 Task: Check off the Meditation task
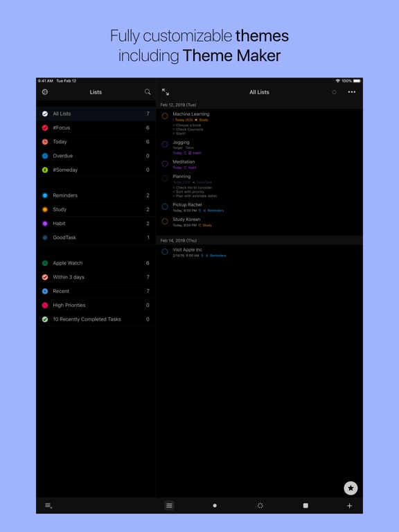coord(165,164)
